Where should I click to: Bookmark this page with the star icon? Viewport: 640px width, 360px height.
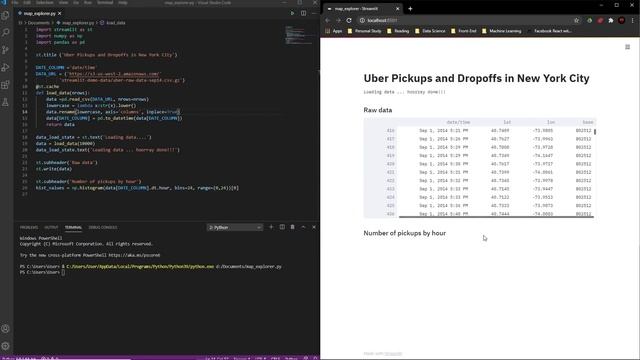pyautogui.click(x=576, y=20)
